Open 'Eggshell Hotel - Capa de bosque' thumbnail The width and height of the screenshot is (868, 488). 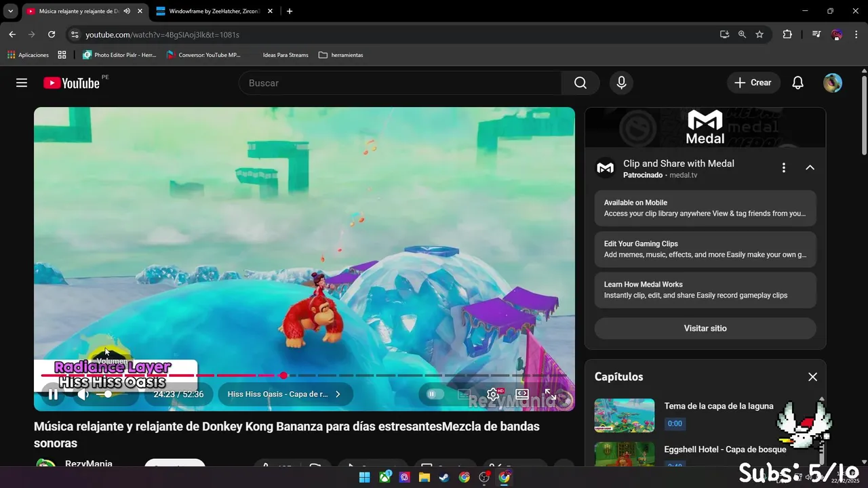coord(625,454)
